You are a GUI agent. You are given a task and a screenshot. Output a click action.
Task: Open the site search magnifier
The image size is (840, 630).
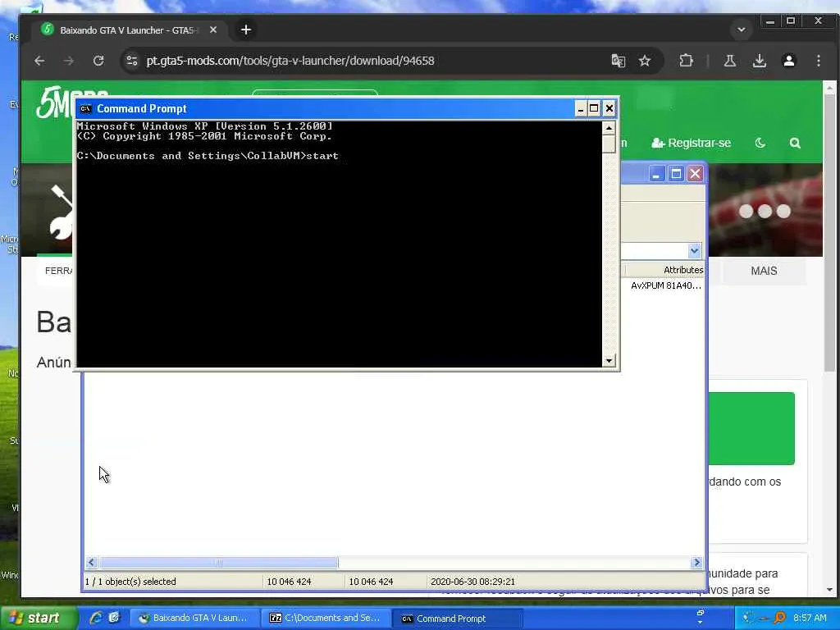tap(795, 143)
